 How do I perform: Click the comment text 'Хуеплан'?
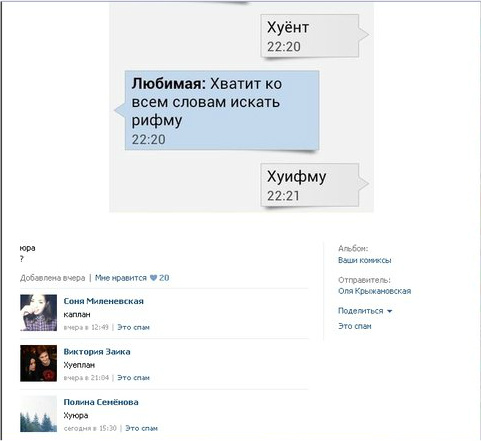(79, 365)
